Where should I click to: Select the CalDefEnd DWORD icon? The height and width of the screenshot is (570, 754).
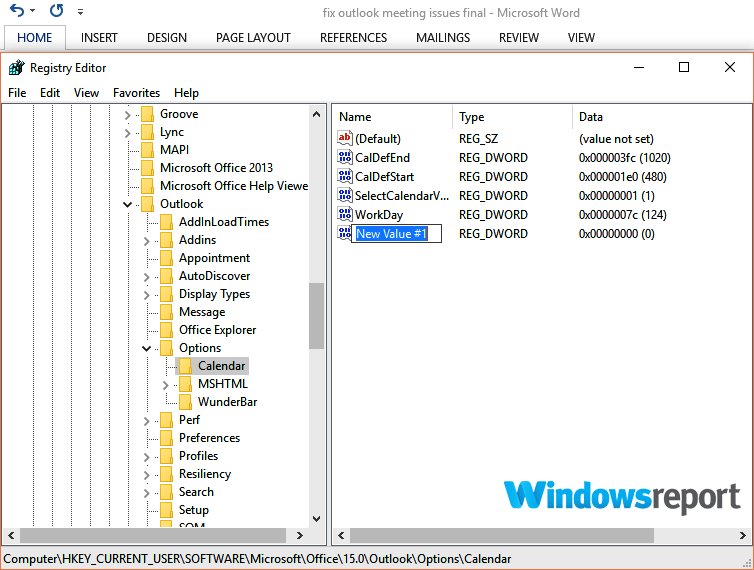point(345,157)
